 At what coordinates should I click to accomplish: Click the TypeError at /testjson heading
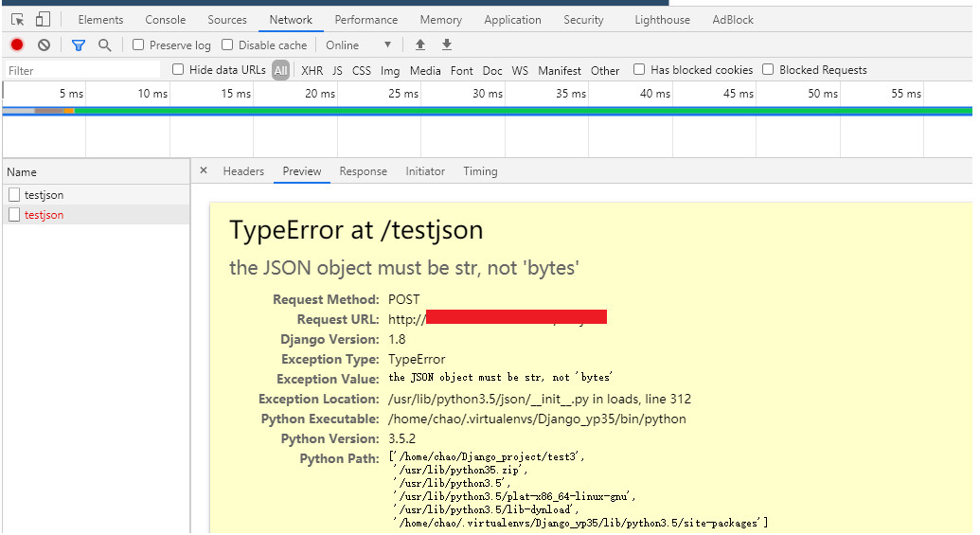(x=356, y=230)
